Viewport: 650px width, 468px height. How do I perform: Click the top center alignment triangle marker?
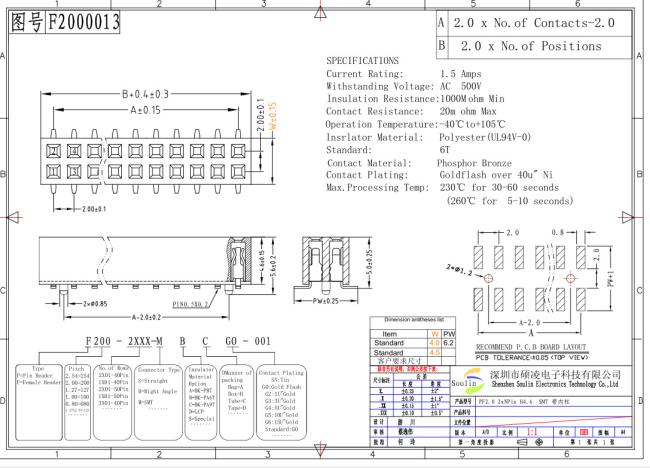[x=319, y=11]
